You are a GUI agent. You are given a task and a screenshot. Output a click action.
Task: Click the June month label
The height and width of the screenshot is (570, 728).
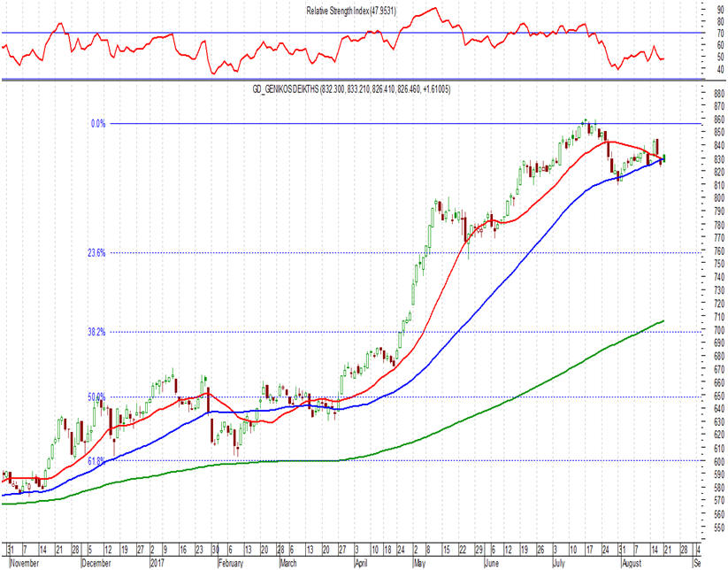pos(491,563)
